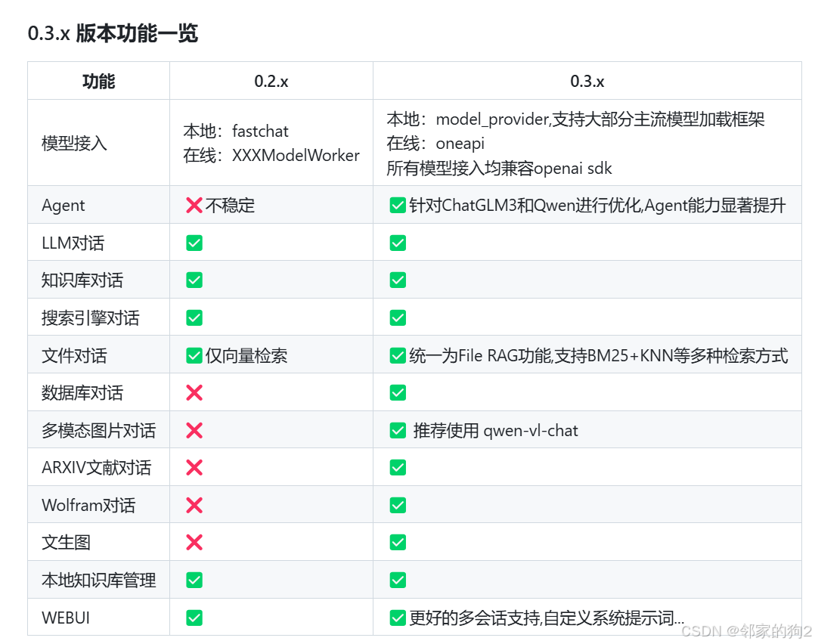Click the LLM对话 row label
815x644 pixels.
coord(73,243)
